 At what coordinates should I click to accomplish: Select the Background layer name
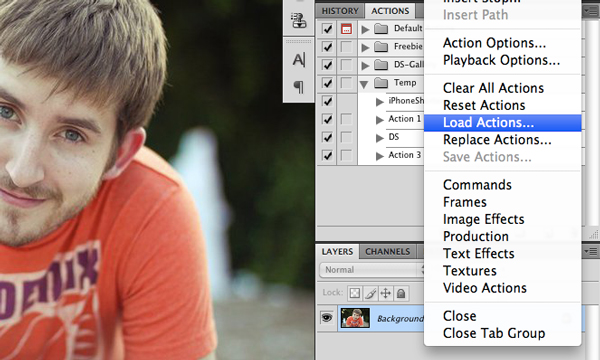click(400, 319)
